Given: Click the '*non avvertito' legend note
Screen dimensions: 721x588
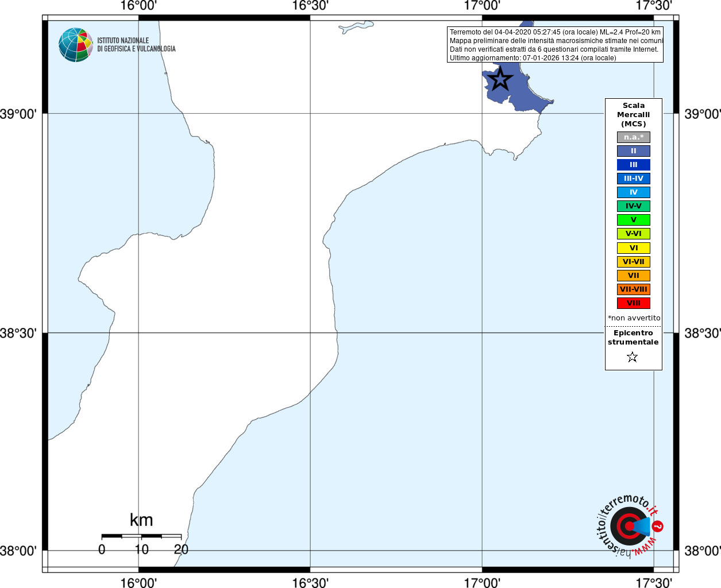Looking at the screenshot, I should tap(634, 318).
